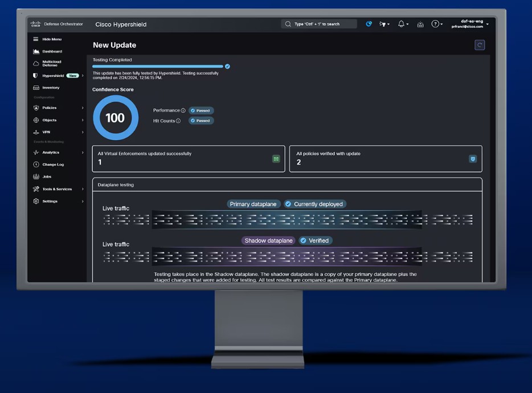Click the Hypershield shield icon

(35, 76)
